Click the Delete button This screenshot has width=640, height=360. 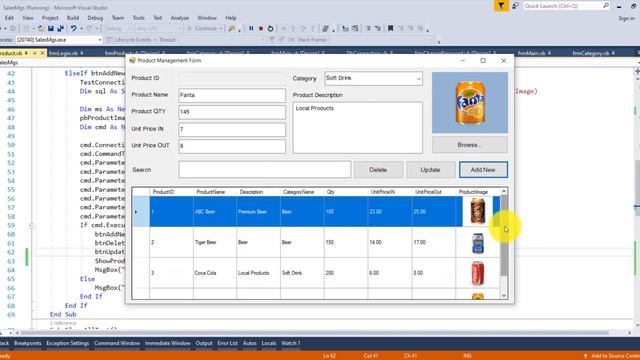pyautogui.click(x=378, y=170)
